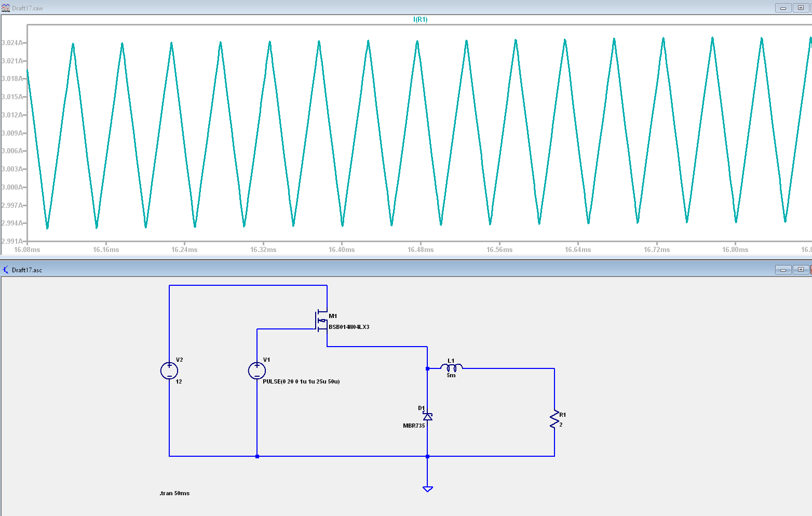Click the BSB014N04LX3 model name
Viewport: 812px width, 516px height.
point(349,327)
